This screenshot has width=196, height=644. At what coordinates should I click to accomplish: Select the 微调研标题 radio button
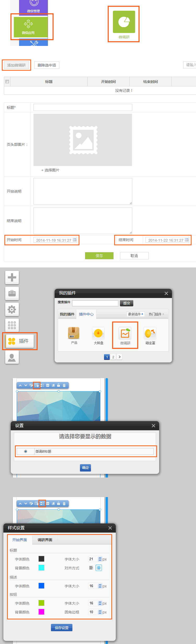(x=26, y=451)
